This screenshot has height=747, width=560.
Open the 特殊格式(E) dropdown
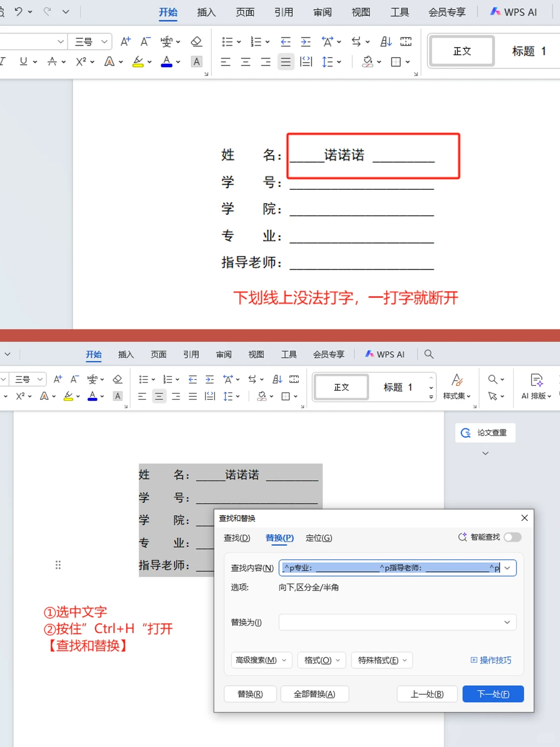pos(382,660)
